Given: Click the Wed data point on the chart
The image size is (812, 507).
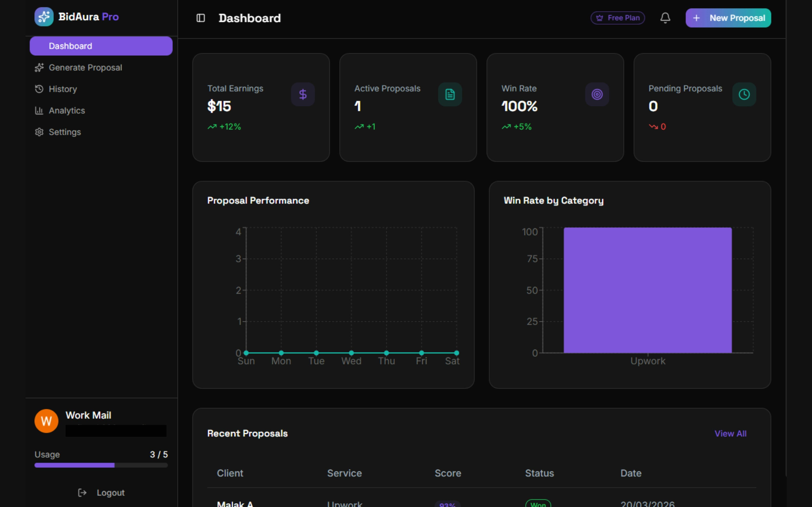Looking at the screenshot, I should click(x=351, y=353).
